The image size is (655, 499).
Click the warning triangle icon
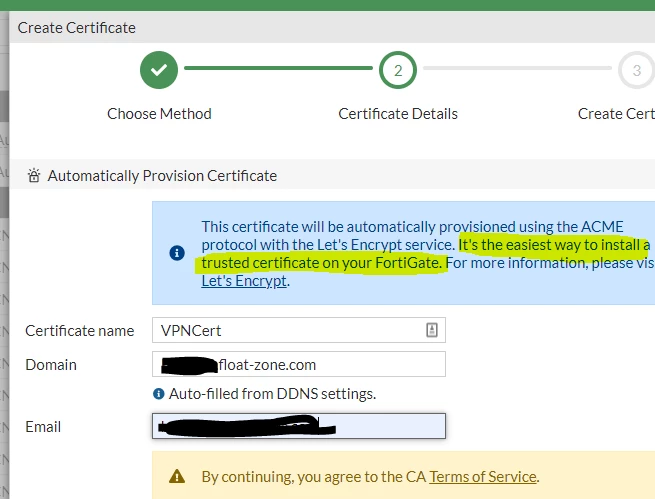(x=177, y=476)
